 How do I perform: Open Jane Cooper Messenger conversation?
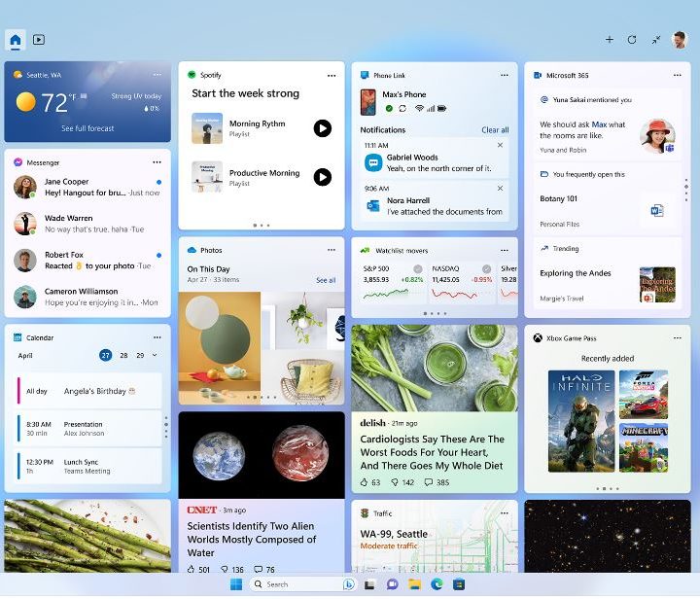click(87, 187)
